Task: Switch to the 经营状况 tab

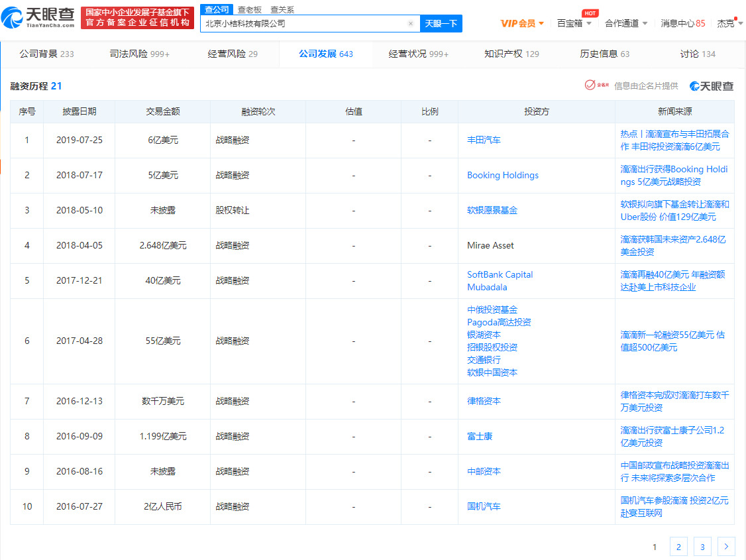Action: [x=418, y=54]
